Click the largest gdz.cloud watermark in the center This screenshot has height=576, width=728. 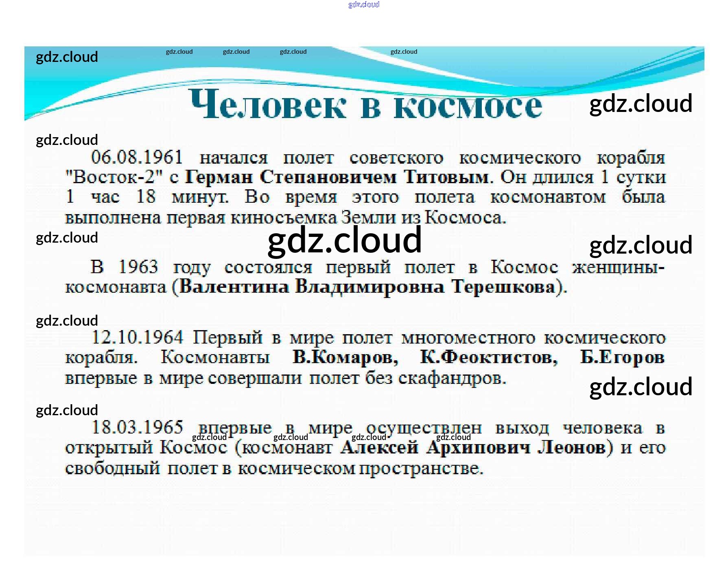[x=344, y=240]
